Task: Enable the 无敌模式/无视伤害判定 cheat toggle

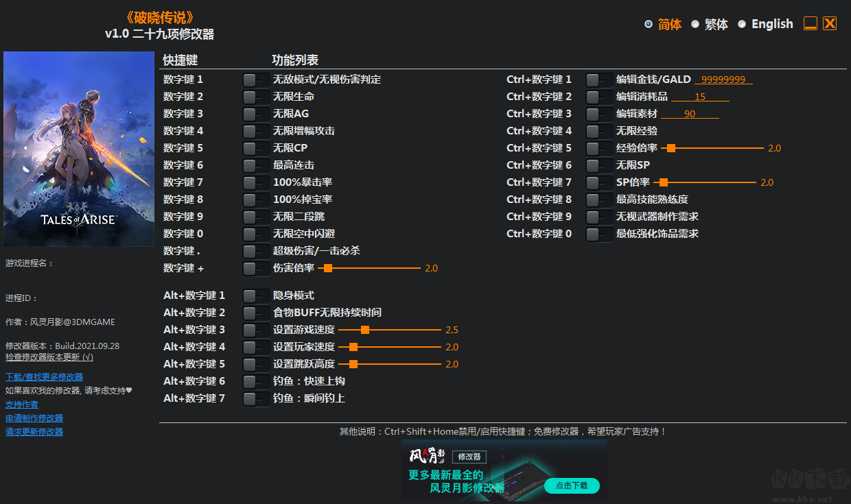Action: click(256, 79)
